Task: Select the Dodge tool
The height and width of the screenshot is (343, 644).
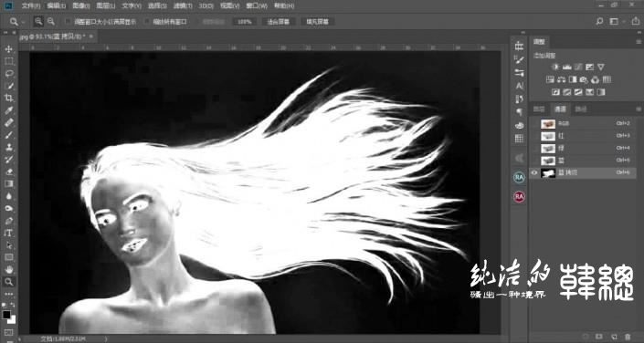Action: click(x=8, y=208)
